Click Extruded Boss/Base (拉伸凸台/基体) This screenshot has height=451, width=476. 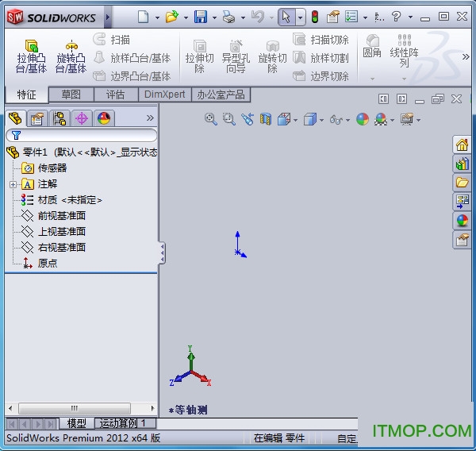tap(31, 56)
